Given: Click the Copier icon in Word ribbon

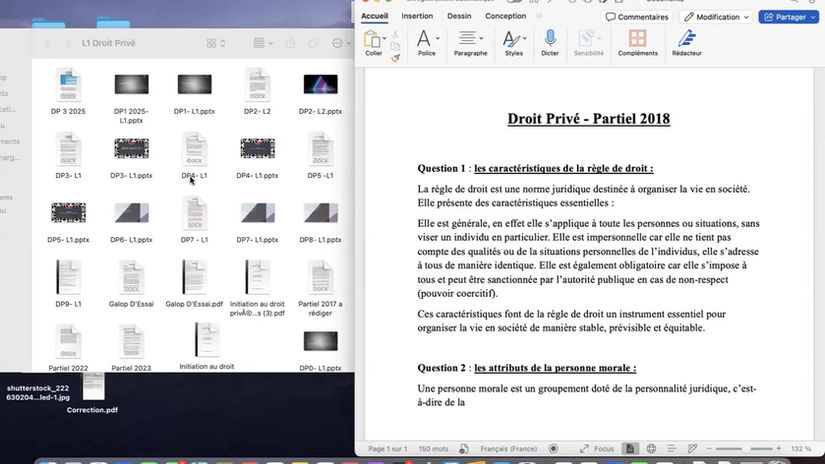Looking at the screenshot, I should coord(395,46).
